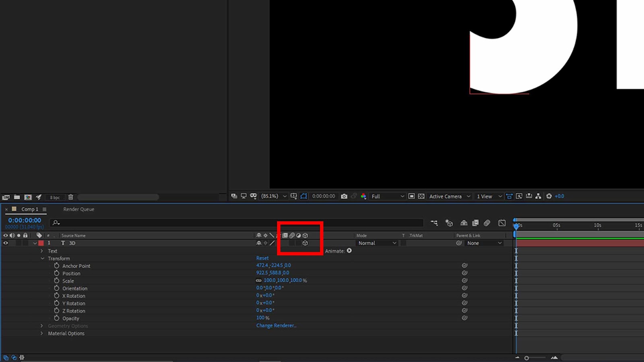Screen dimensions: 644x362
Task: Open the Composition Mini-Flowchart icon
Action: click(434, 223)
